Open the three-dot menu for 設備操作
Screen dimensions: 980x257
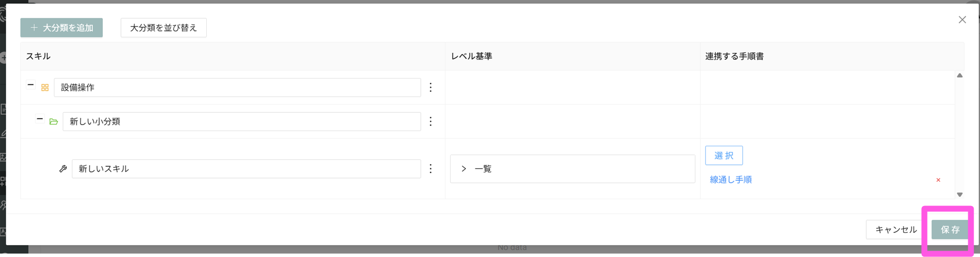pos(430,87)
